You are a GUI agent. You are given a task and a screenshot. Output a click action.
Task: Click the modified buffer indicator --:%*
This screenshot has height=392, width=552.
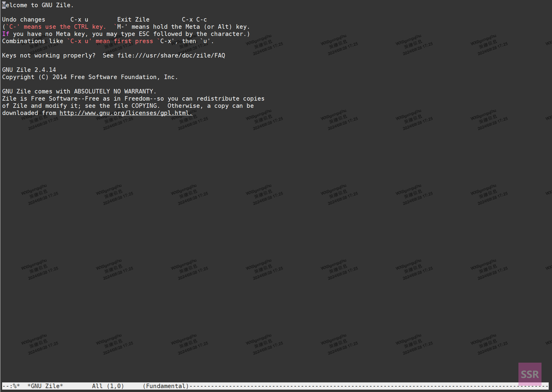point(12,386)
